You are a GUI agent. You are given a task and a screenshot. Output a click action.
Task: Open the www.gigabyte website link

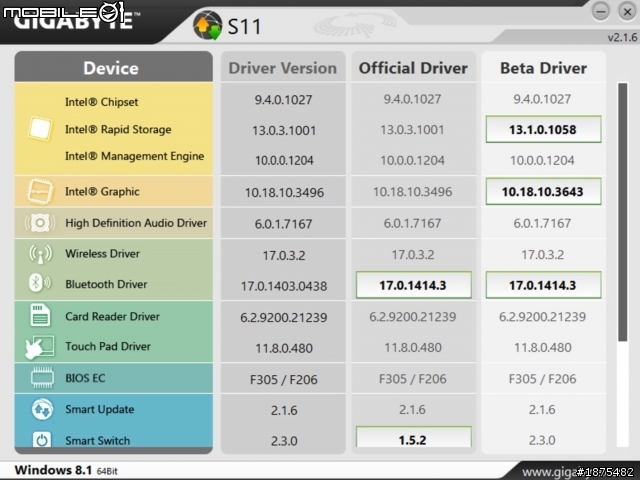(550, 472)
